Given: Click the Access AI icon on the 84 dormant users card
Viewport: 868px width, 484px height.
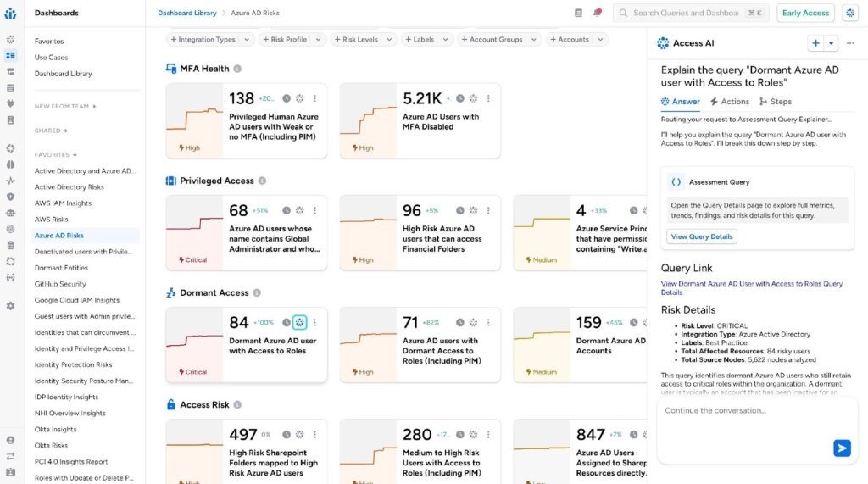Looking at the screenshot, I should [x=299, y=322].
